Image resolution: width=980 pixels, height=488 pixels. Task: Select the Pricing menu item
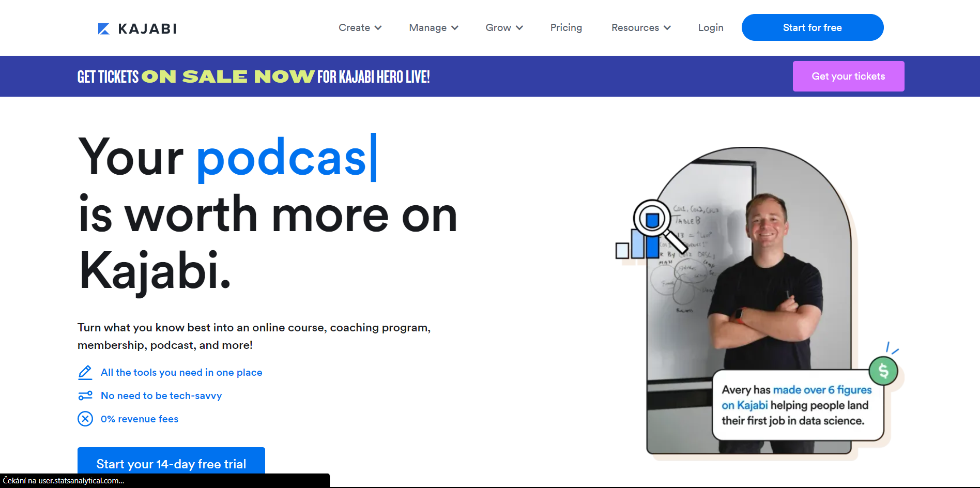point(566,27)
